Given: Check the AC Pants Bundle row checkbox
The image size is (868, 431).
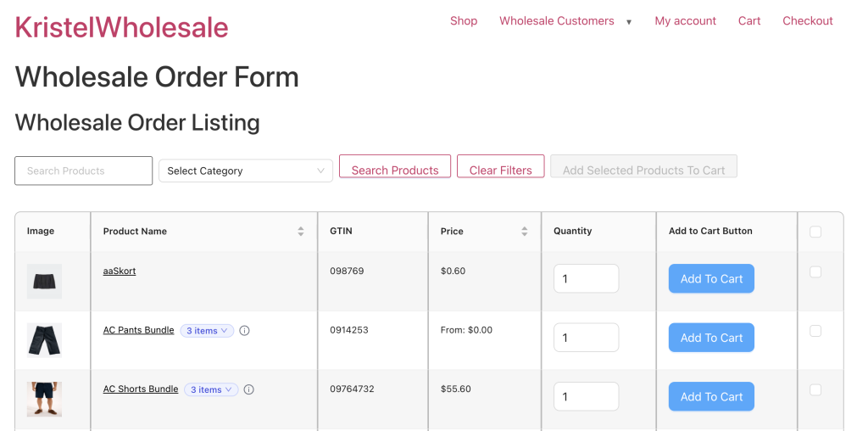Looking at the screenshot, I should pyautogui.click(x=815, y=331).
